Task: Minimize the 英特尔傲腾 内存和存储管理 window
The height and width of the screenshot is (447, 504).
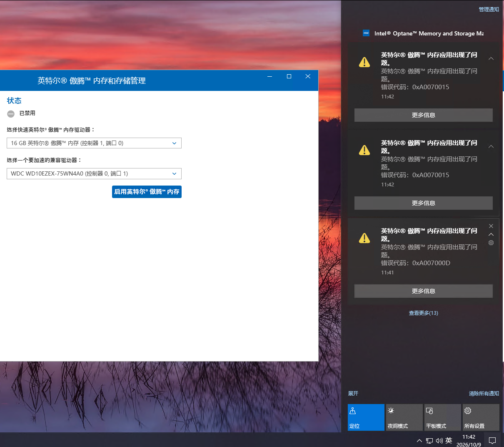Action: tap(269, 76)
